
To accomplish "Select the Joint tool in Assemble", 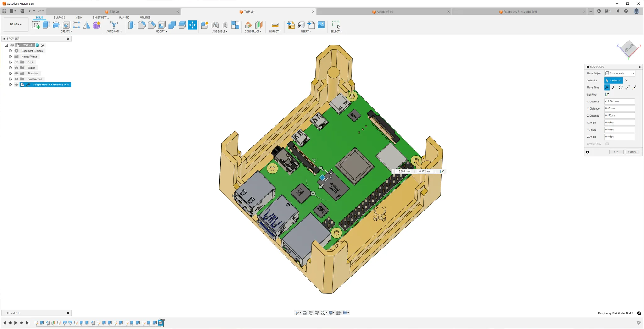I will [215, 25].
